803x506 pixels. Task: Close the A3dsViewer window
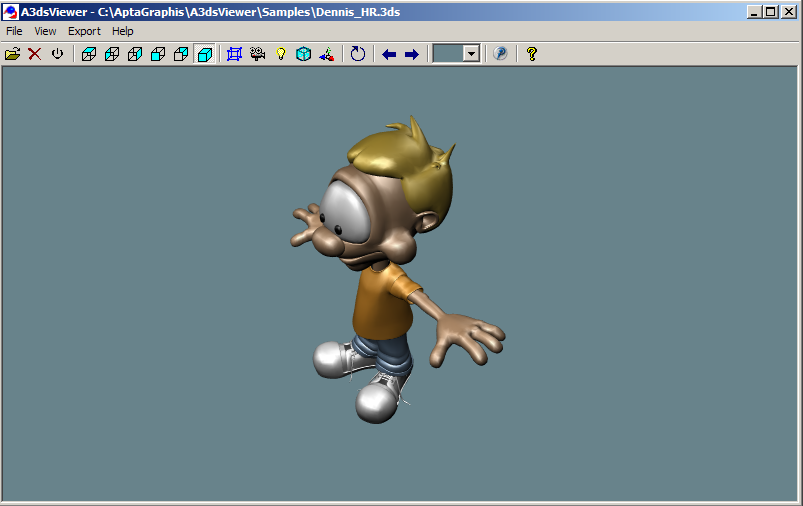pyautogui.click(x=789, y=12)
